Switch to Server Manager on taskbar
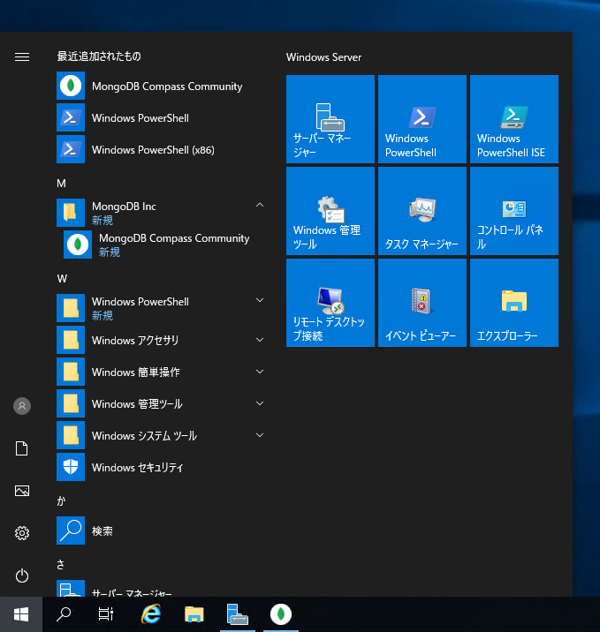The image size is (600, 632). coord(238,614)
